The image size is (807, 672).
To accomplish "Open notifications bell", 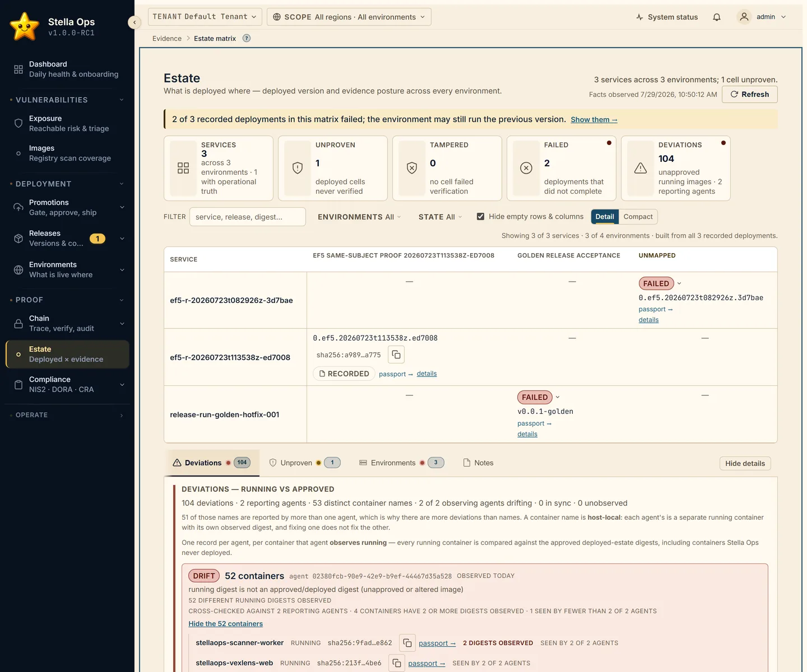I will (x=716, y=17).
